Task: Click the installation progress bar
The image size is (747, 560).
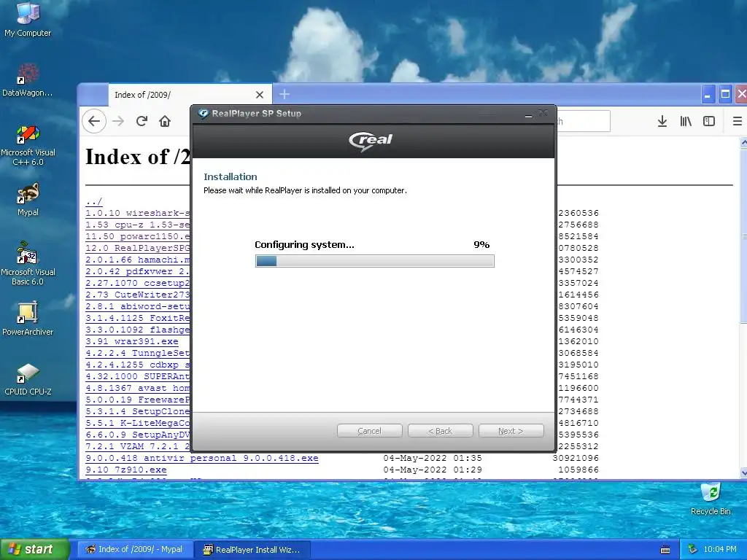Action: coord(374,261)
